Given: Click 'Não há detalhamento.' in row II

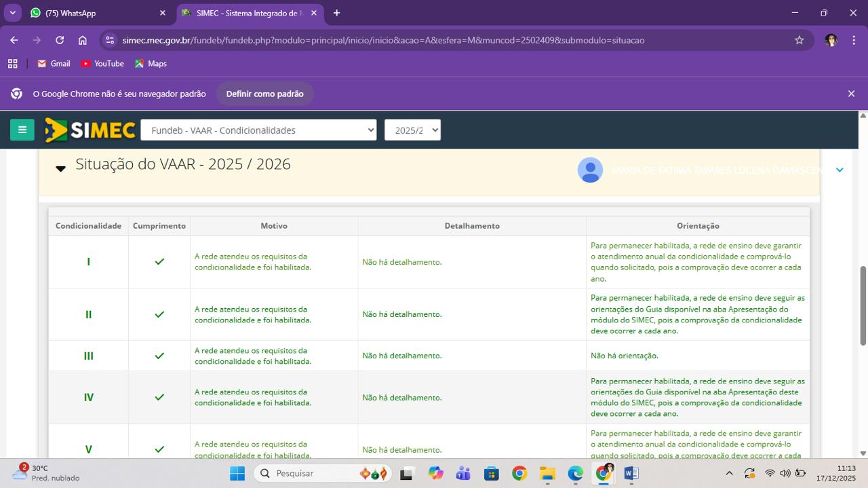Looking at the screenshot, I should tap(402, 314).
